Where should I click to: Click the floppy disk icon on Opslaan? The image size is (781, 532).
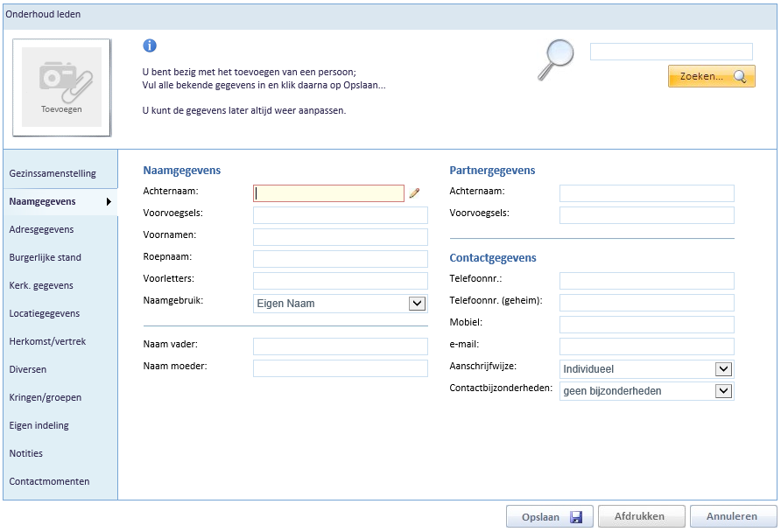pyautogui.click(x=576, y=517)
